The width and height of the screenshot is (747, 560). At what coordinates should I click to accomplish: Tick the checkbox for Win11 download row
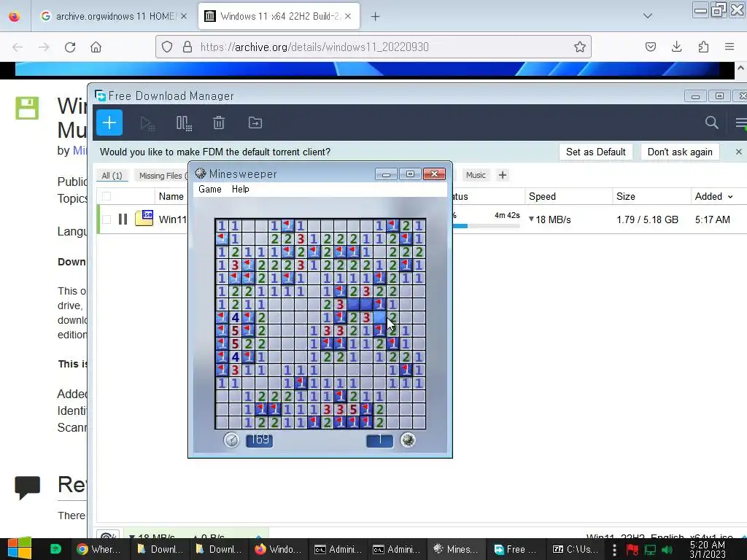coord(107,219)
